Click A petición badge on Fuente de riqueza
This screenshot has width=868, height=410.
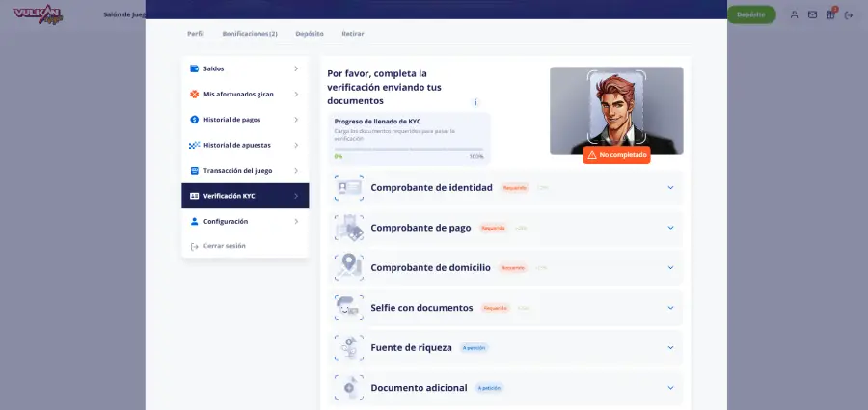pos(475,348)
